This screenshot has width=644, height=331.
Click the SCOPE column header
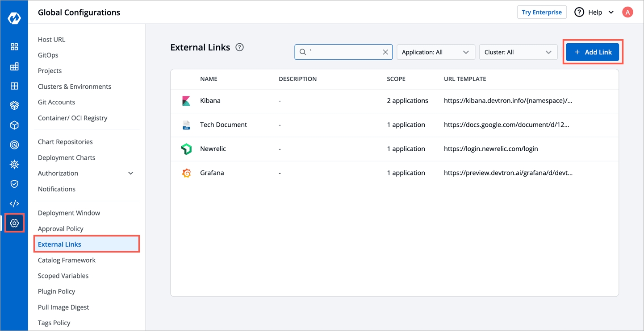pos(396,79)
